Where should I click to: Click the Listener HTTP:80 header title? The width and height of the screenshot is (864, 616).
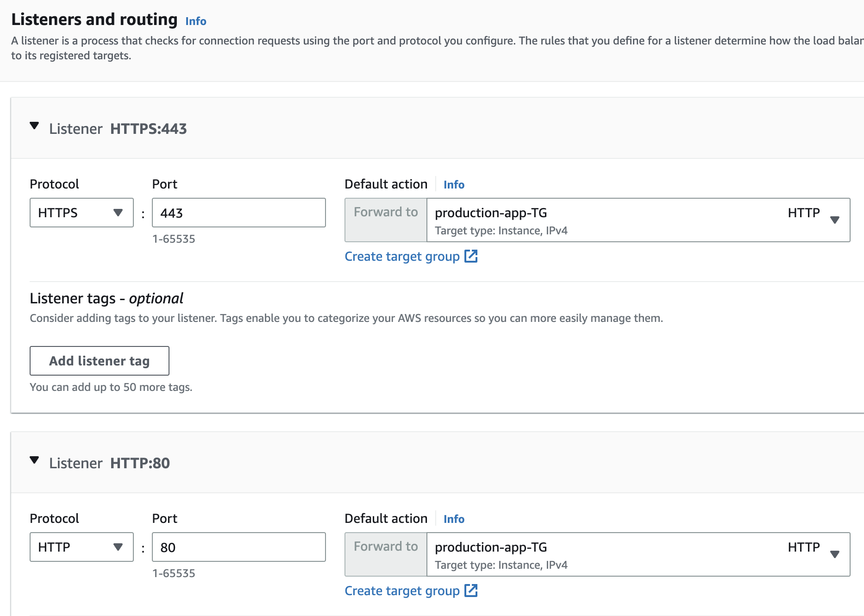tap(110, 463)
